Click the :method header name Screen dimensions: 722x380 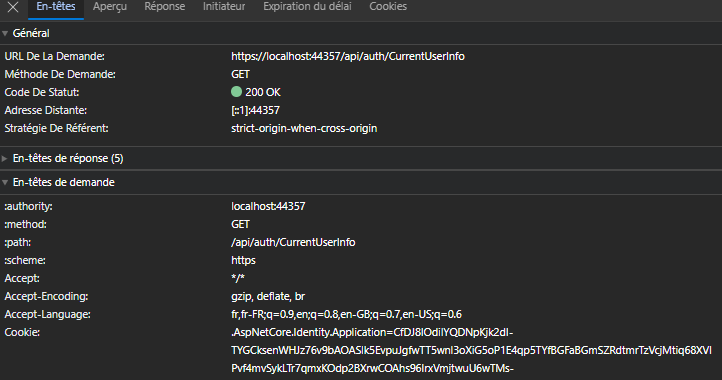click(25, 224)
